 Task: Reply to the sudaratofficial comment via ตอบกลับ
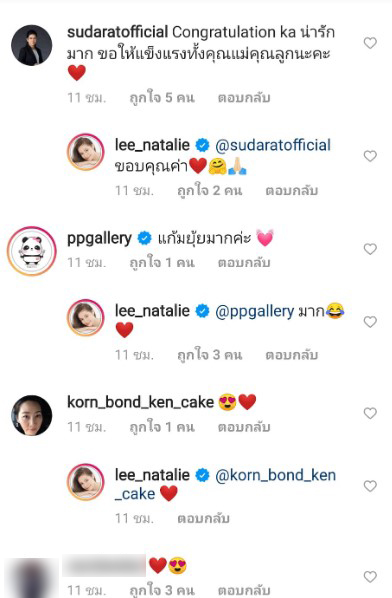point(244,98)
